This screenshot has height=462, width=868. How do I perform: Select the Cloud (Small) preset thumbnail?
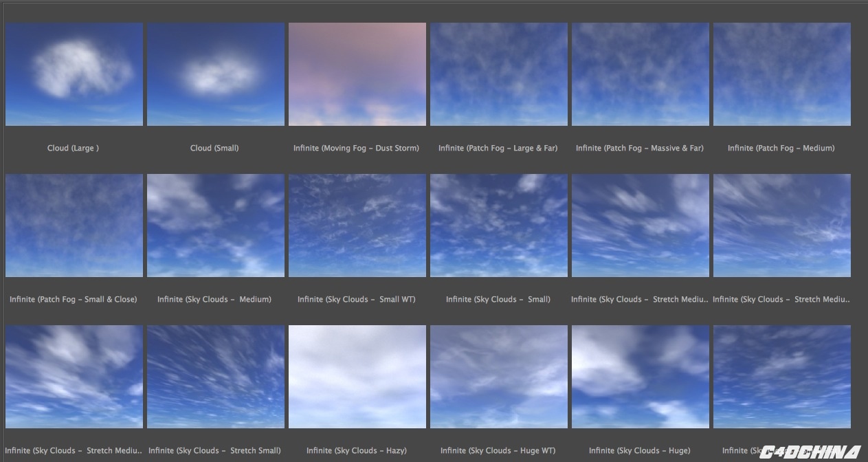point(216,74)
